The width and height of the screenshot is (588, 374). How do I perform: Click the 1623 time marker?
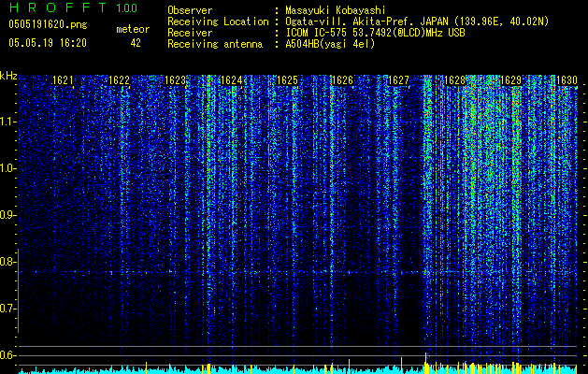pos(175,80)
